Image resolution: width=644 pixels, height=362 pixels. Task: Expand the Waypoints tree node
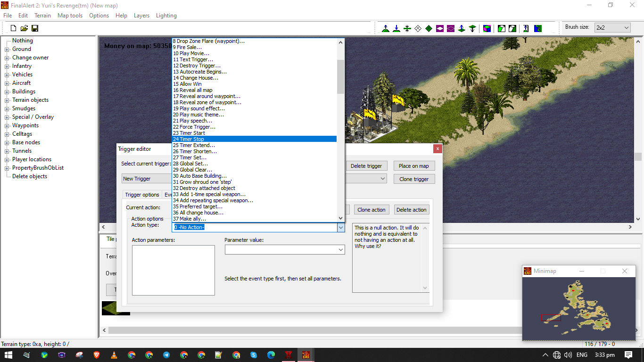7,126
